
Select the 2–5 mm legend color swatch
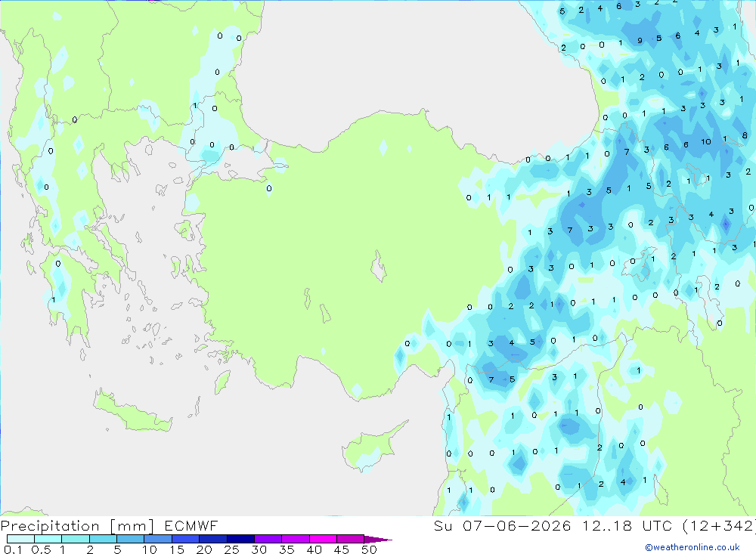click(103, 539)
